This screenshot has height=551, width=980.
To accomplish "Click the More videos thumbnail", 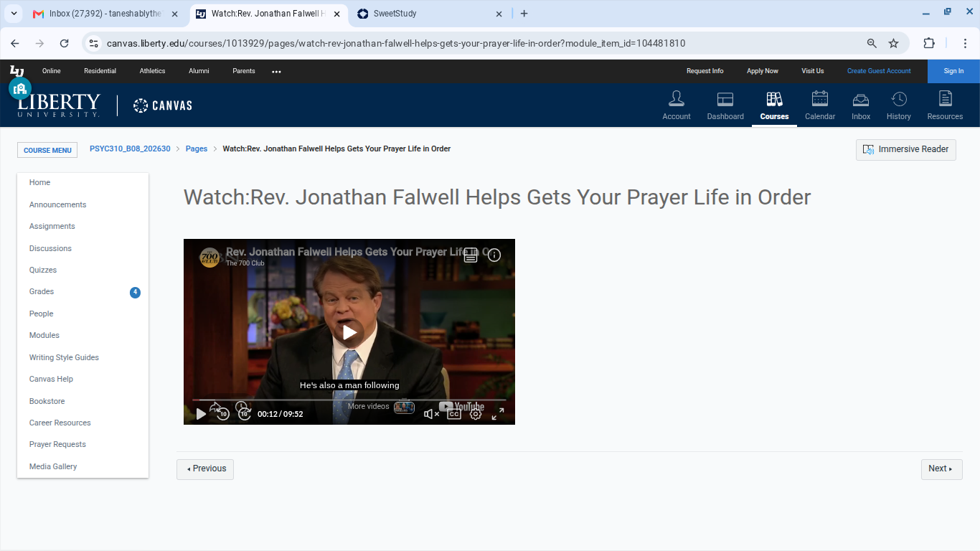I will tap(404, 408).
